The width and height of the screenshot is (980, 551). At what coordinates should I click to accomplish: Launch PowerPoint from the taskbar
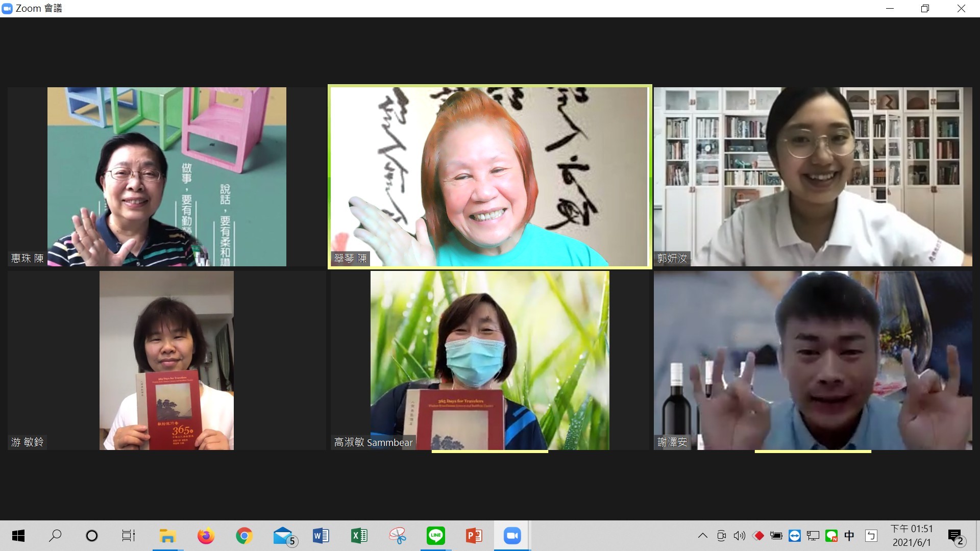pos(474,536)
